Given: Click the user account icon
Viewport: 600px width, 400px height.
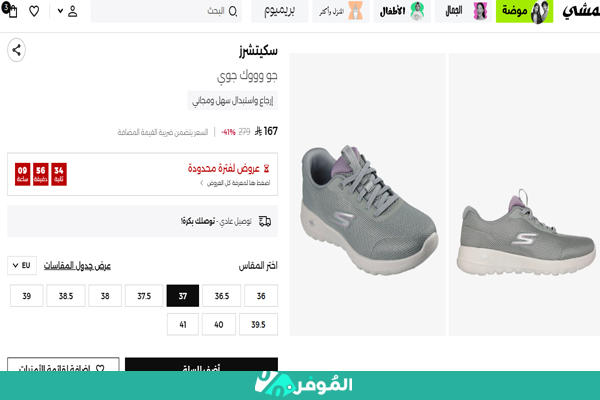Looking at the screenshot, I should click(73, 11).
